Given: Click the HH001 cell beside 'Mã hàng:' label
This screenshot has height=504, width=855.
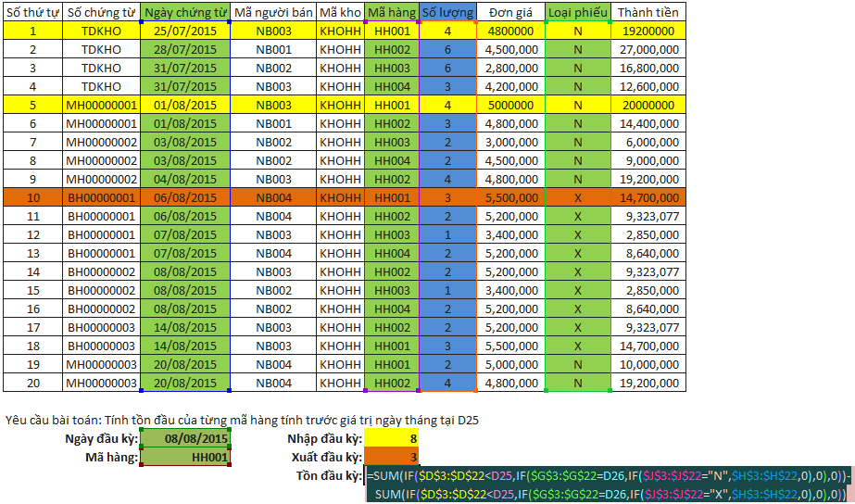Looking at the screenshot, I should [x=185, y=457].
